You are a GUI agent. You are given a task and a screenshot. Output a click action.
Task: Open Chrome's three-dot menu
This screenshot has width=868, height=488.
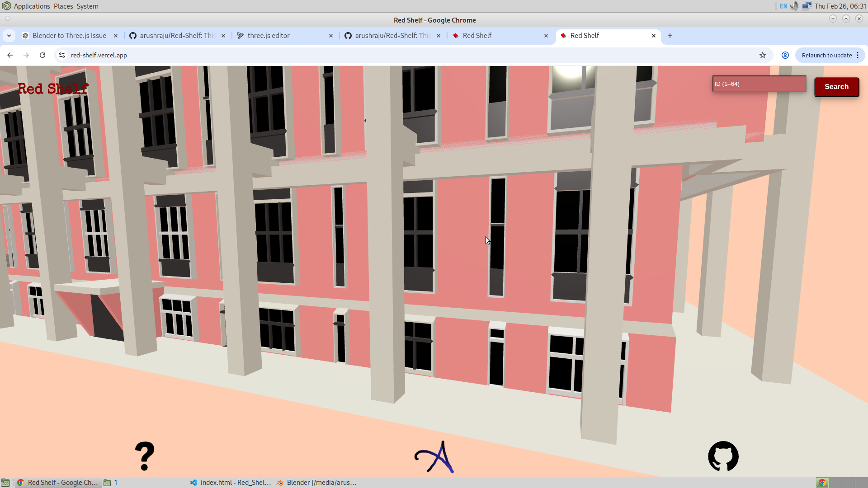tap(858, 55)
